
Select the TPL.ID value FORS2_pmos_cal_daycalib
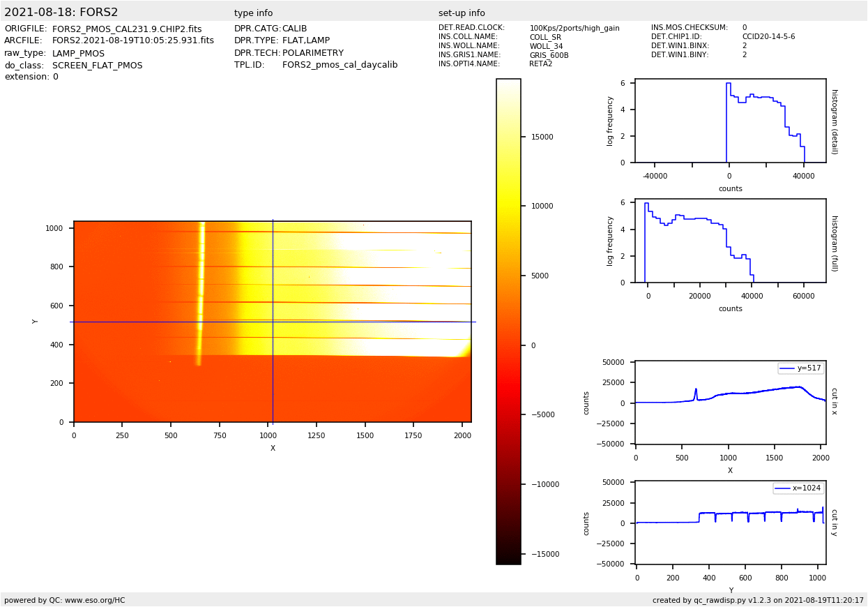[x=340, y=65]
